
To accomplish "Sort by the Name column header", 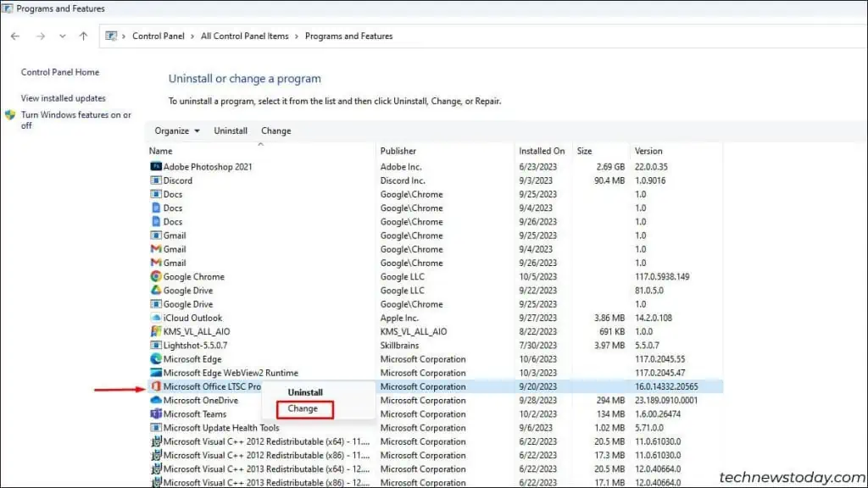I will pos(160,151).
